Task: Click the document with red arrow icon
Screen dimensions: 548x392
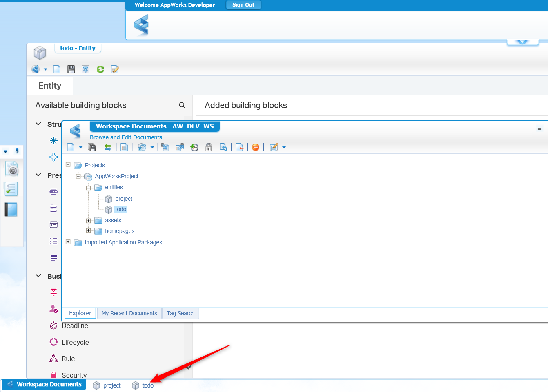Action: click(240, 147)
